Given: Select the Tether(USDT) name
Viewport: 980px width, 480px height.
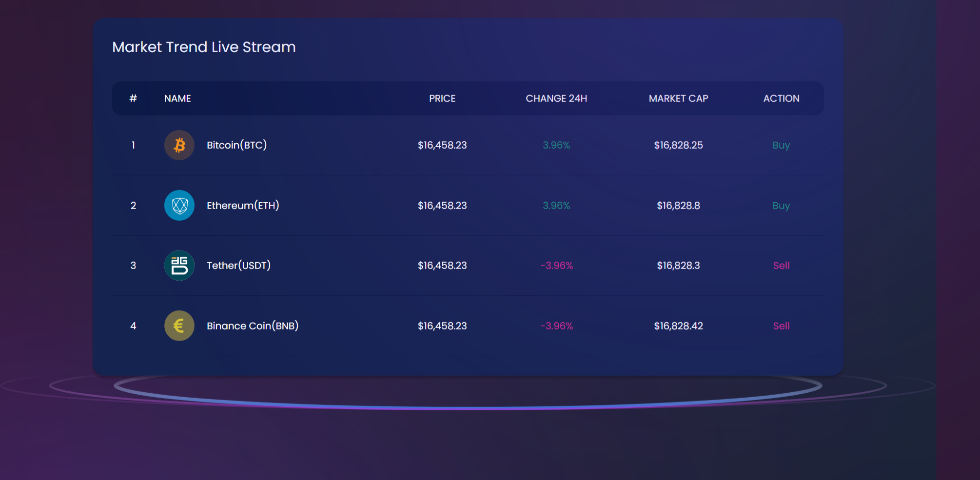Looking at the screenshot, I should (x=238, y=266).
